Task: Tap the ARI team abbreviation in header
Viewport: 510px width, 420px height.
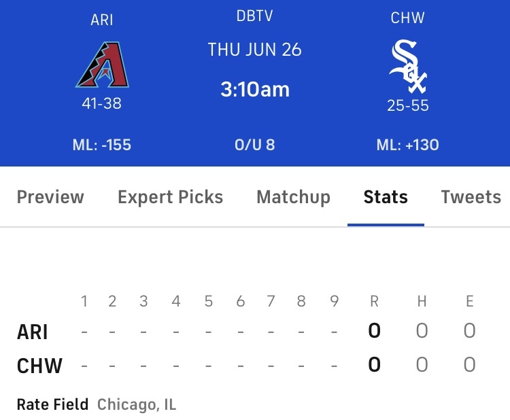Action: point(102,20)
